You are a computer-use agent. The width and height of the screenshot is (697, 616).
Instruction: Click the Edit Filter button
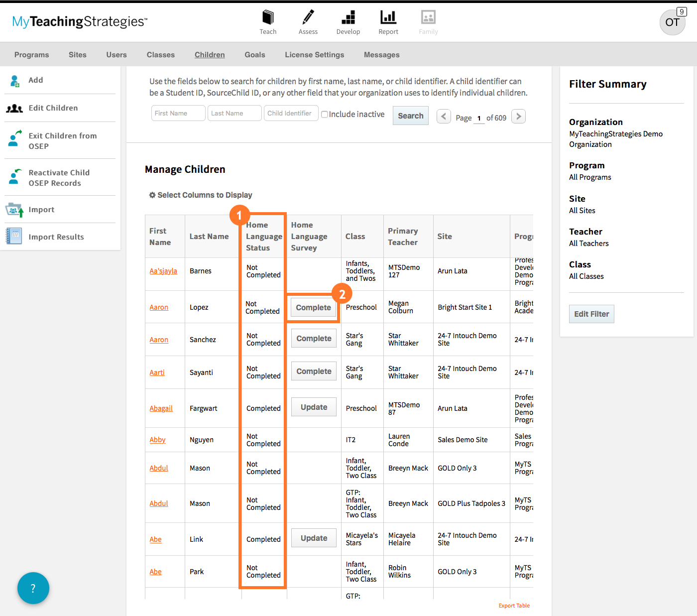[591, 314]
